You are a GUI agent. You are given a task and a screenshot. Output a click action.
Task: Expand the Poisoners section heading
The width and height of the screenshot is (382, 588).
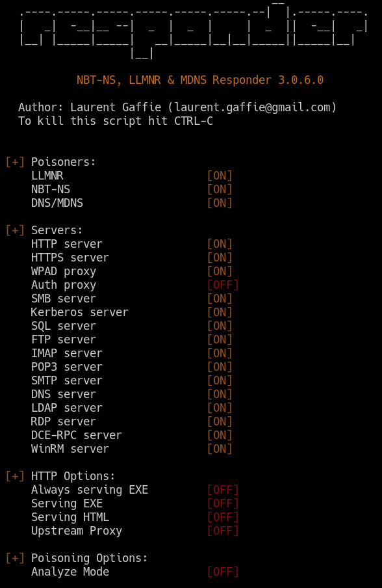[63, 162]
